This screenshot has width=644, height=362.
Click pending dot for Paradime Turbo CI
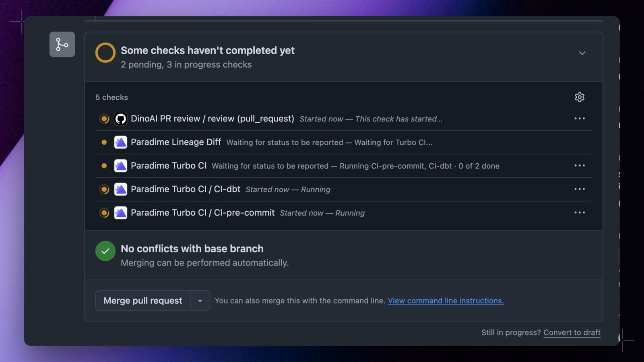[x=104, y=166]
